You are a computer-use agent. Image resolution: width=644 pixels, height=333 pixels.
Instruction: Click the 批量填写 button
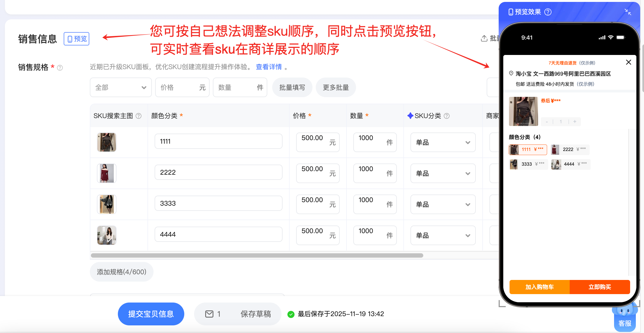[x=292, y=87]
